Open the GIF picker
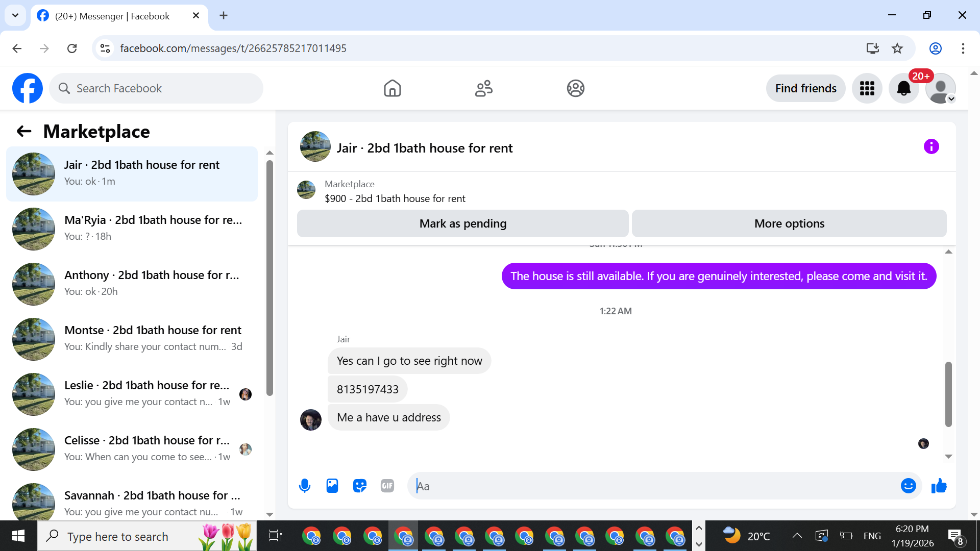This screenshot has height=551, width=980. pyautogui.click(x=387, y=486)
